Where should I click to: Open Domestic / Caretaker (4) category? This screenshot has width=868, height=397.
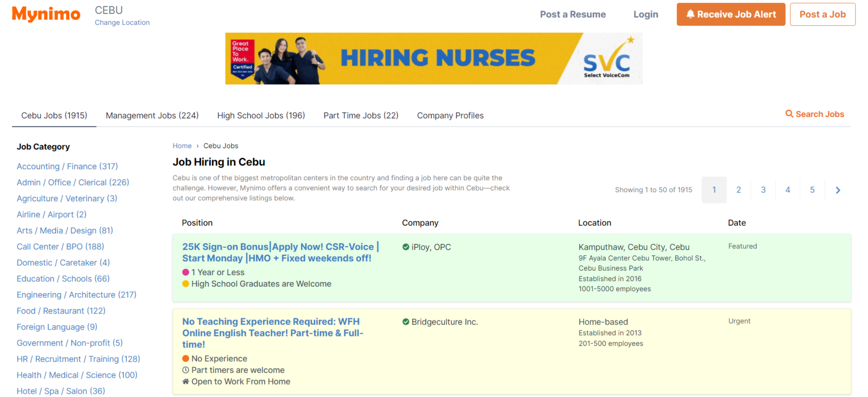[63, 263]
